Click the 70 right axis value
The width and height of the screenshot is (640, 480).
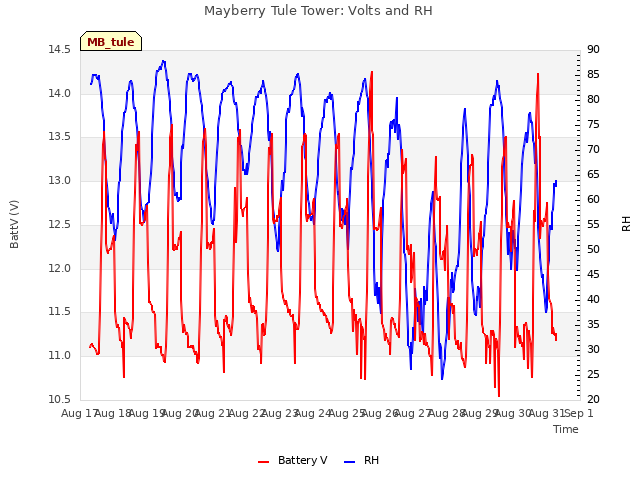pos(593,149)
